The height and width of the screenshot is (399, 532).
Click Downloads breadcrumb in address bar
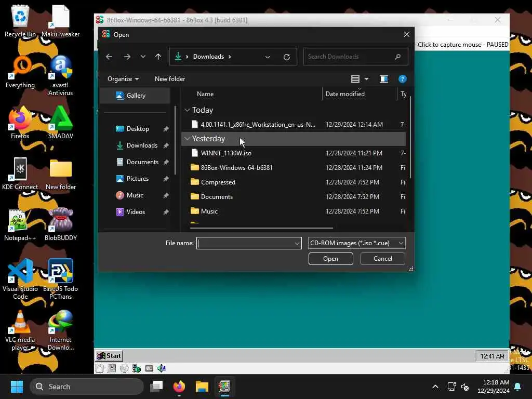208,57
